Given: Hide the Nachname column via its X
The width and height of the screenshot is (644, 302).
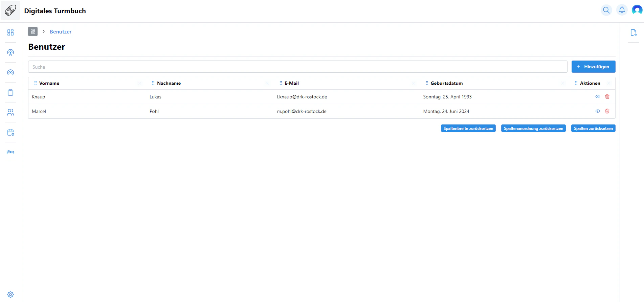Looking at the screenshot, I should pyautogui.click(x=267, y=83).
